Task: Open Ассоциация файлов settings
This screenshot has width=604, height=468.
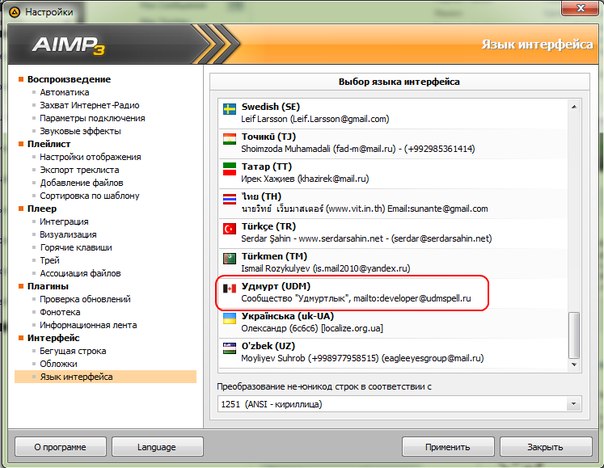Action: 81,273
